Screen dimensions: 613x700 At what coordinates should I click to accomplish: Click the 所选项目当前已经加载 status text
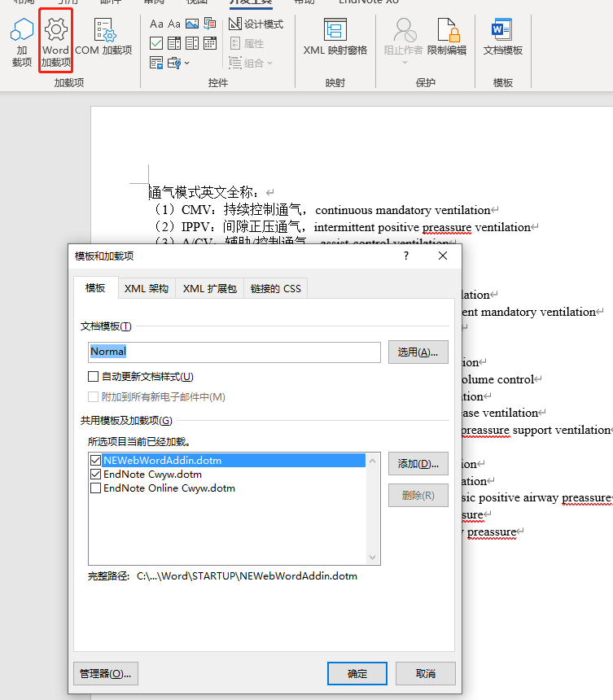[x=139, y=441]
